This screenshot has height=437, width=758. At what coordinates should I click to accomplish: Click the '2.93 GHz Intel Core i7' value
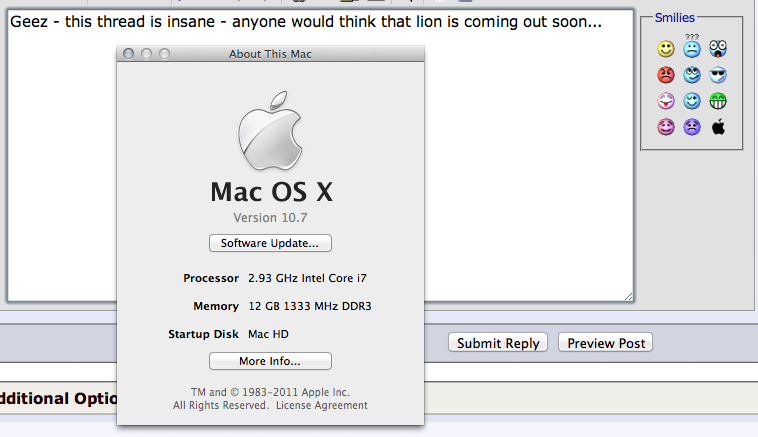coord(307,278)
